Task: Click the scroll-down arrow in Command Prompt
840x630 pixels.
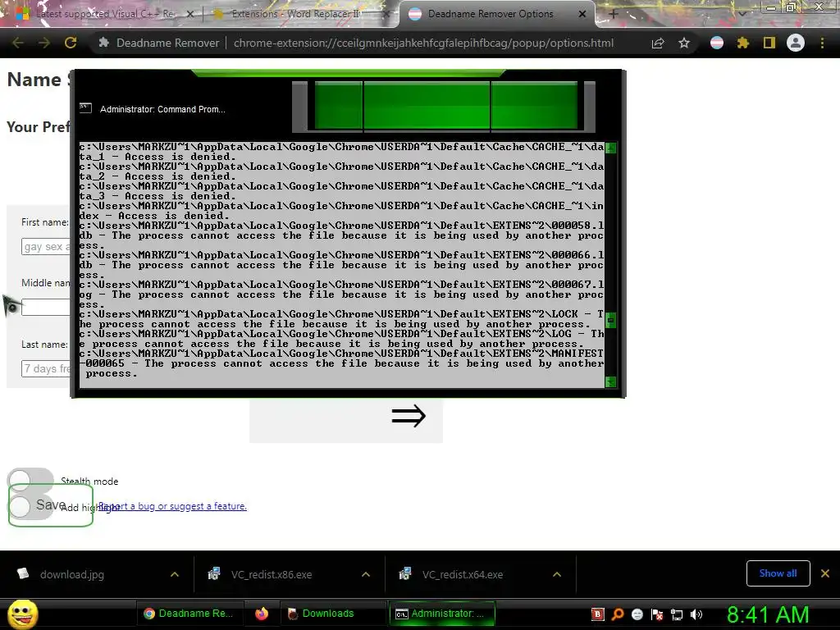Action: 610,382
